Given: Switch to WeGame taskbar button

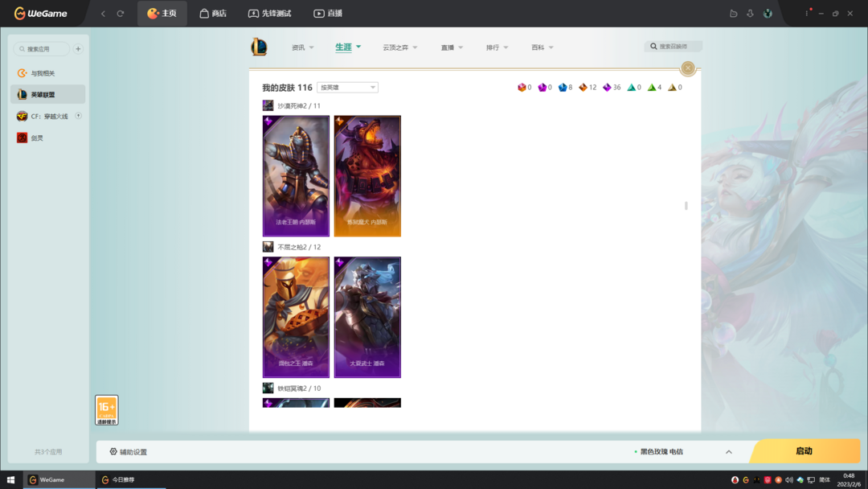Looking at the screenshot, I should tap(59, 479).
